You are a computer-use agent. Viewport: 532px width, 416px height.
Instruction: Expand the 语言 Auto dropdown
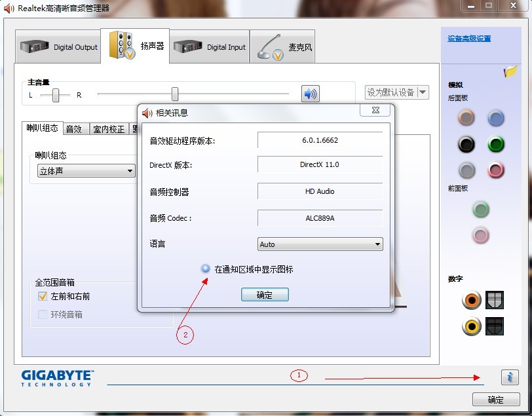point(320,244)
